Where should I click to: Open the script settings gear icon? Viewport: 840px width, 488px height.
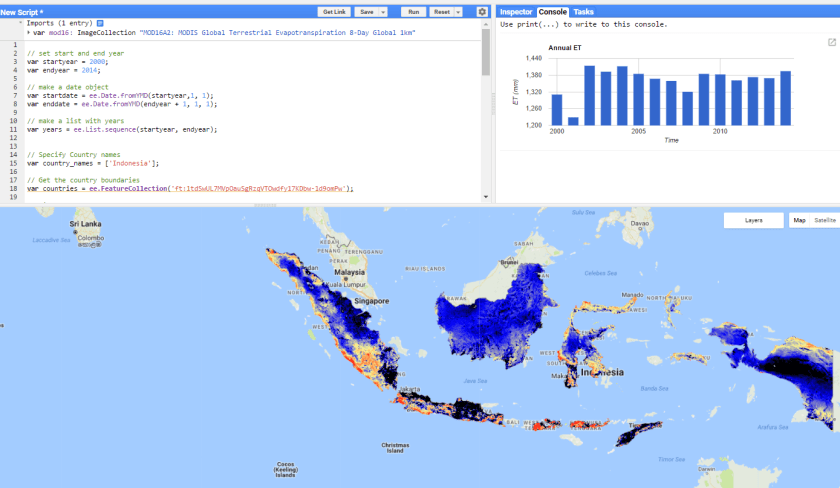[x=483, y=12]
